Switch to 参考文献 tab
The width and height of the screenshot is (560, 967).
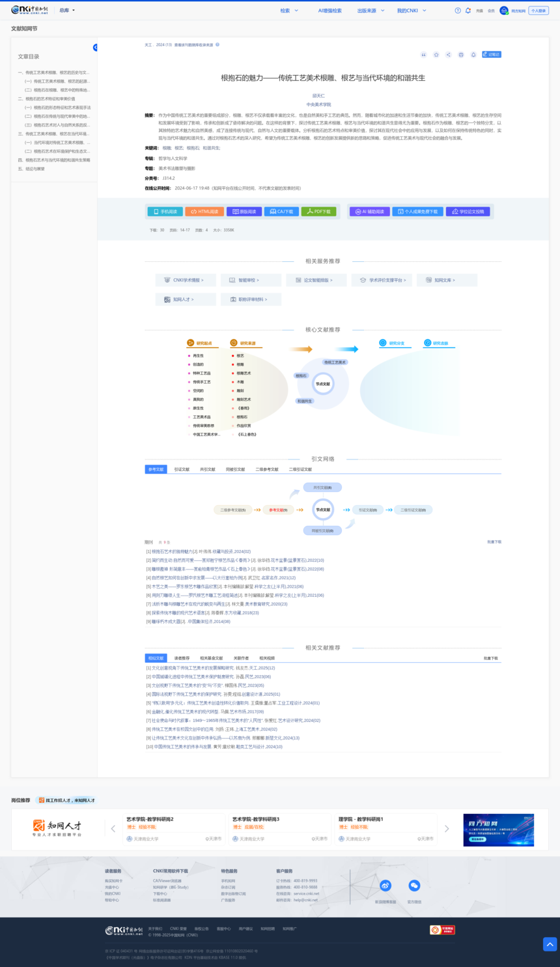pos(156,469)
